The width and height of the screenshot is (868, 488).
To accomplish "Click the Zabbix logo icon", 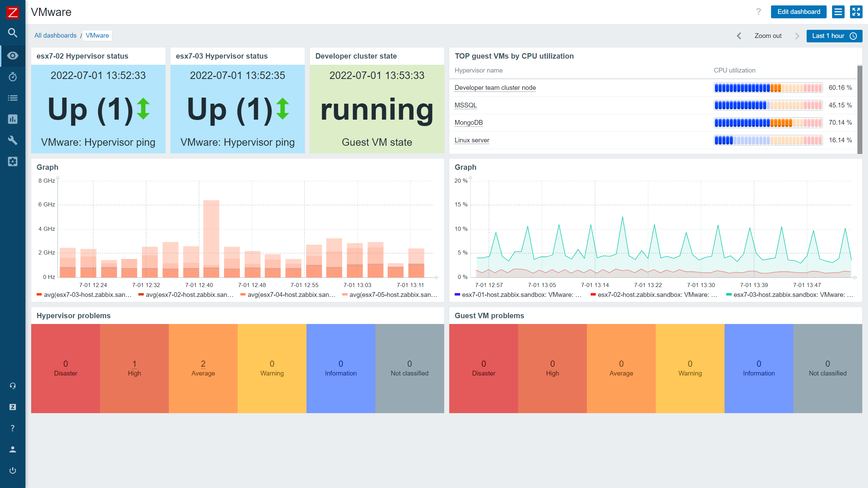I will (x=13, y=13).
